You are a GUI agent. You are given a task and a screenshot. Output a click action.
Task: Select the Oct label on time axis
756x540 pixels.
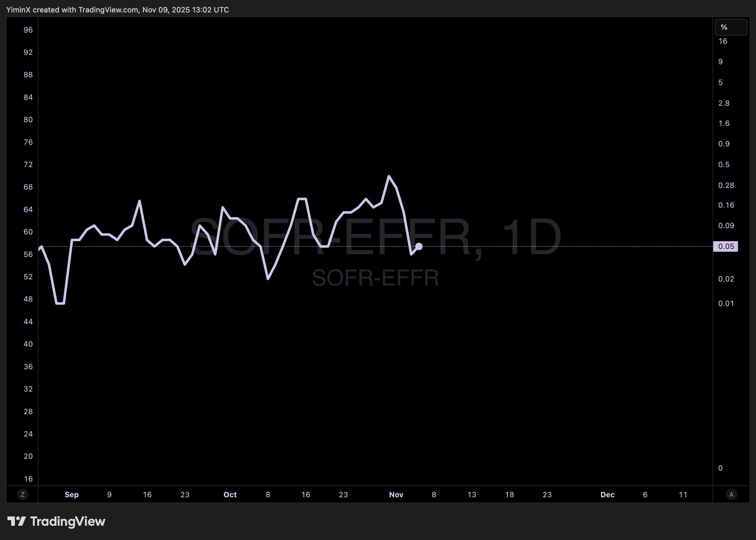(x=230, y=494)
